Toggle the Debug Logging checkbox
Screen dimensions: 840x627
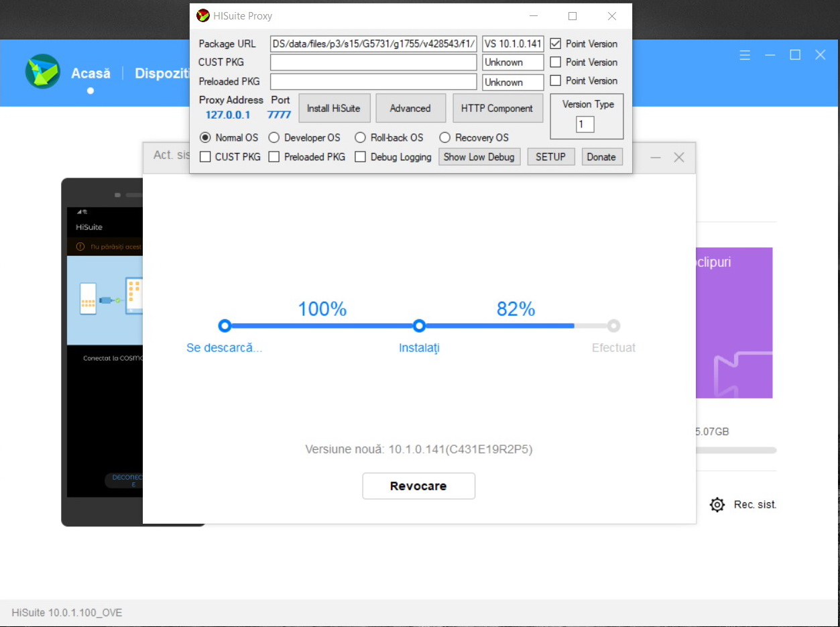[360, 157]
